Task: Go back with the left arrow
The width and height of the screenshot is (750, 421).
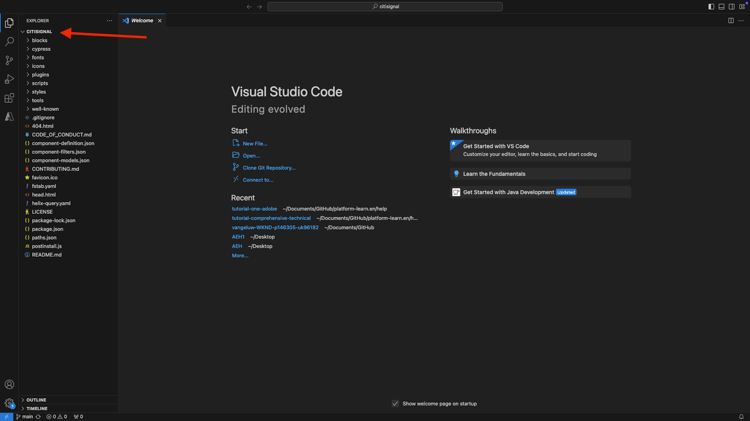Action: point(249,7)
